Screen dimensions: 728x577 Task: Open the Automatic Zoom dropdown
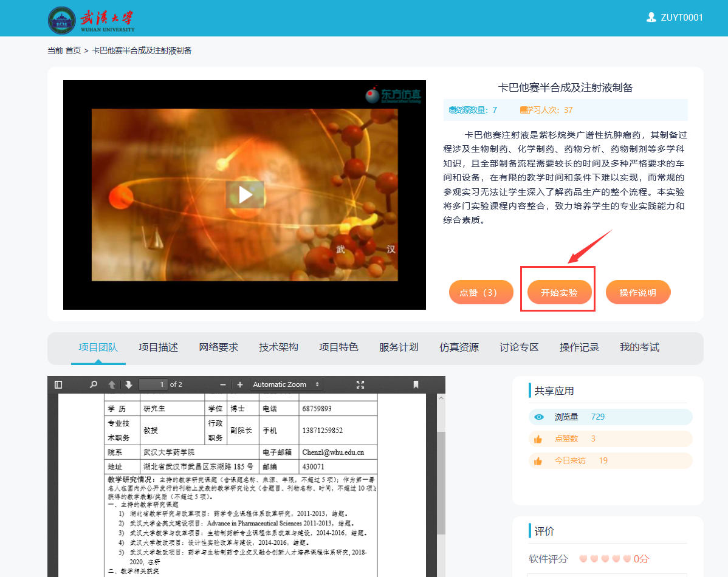[x=286, y=384]
